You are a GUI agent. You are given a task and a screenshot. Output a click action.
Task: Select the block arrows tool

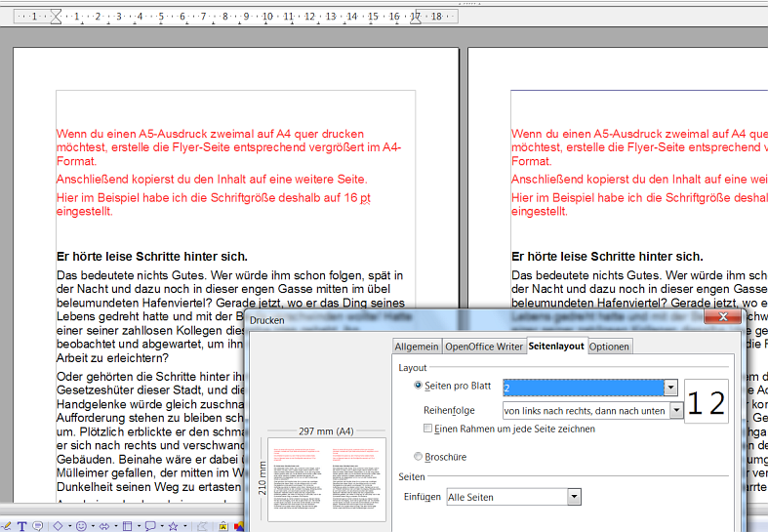[104, 525]
